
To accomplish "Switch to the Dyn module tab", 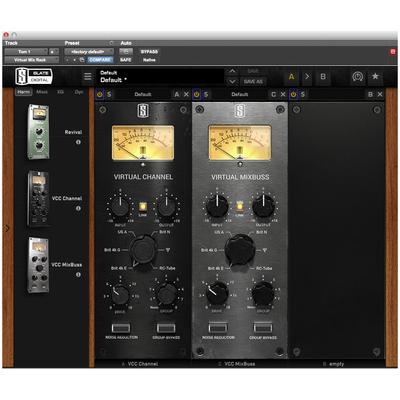I will click(x=79, y=92).
